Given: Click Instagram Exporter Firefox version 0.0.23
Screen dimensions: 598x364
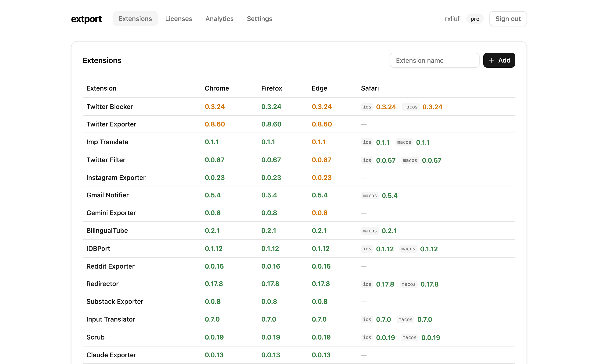Looking at the screenshot, I should pyautogui.click(x=271, y=177).
